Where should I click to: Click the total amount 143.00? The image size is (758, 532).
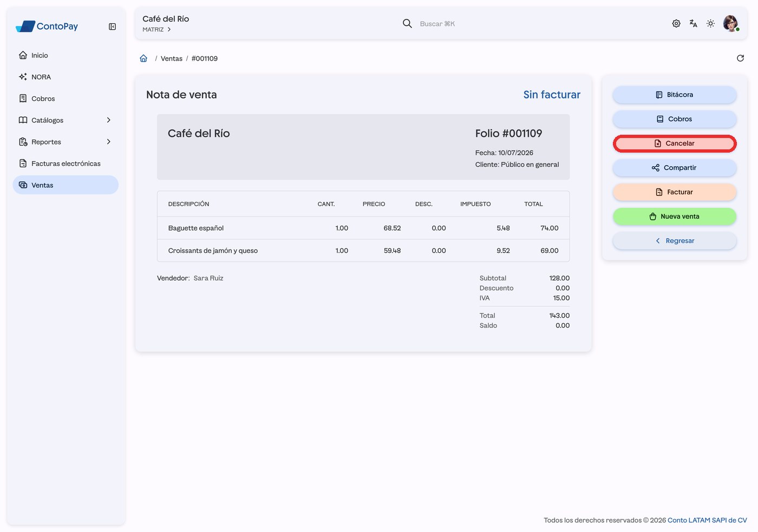pos(559,316)
